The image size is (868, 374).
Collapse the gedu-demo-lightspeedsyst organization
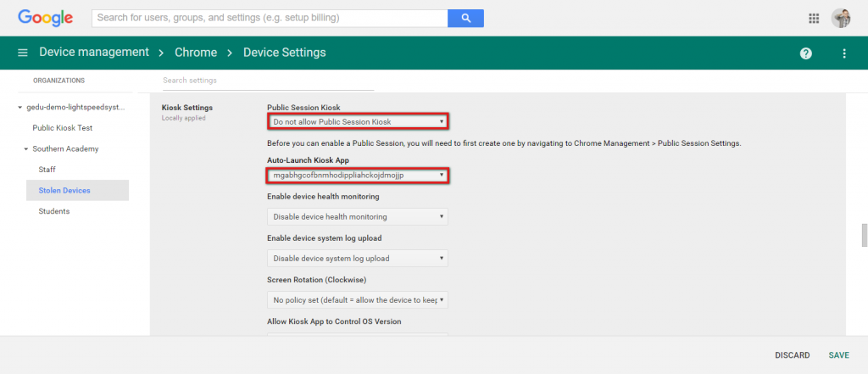(x=20, y=108)
